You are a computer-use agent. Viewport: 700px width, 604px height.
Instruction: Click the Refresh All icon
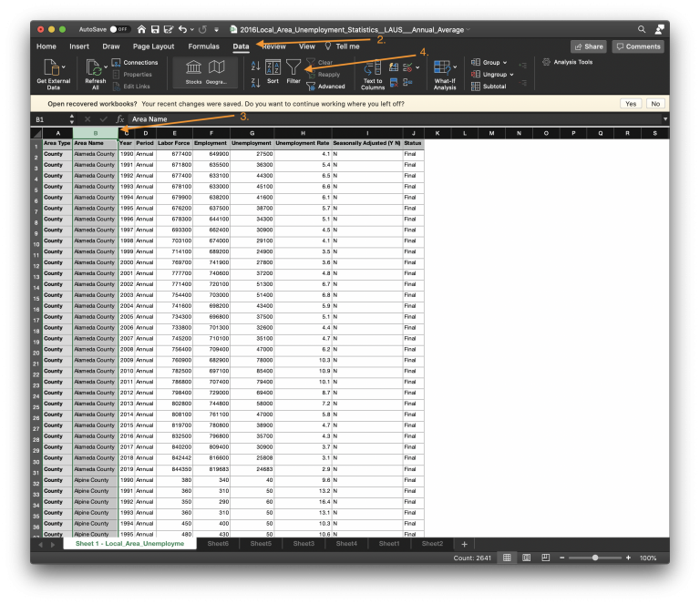coord(94,67)
